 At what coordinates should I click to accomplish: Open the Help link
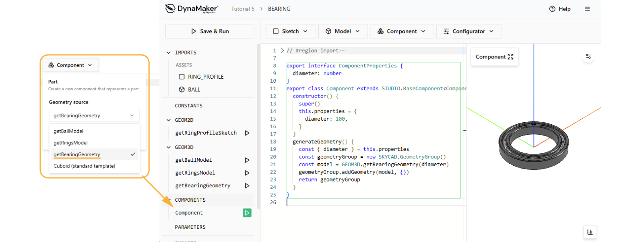click(560, 9)
